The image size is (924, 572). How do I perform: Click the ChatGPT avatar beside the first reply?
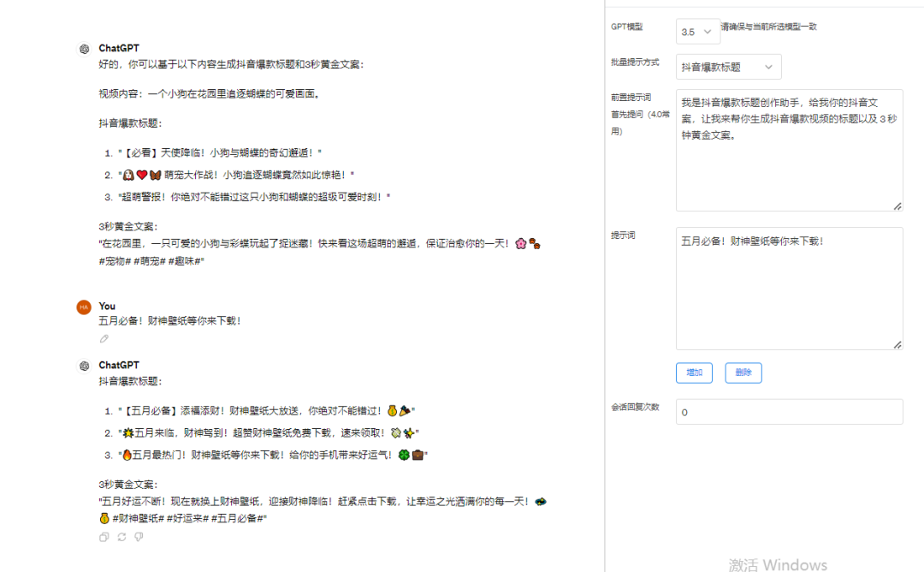pyautogui.click(x=84, y=48)
